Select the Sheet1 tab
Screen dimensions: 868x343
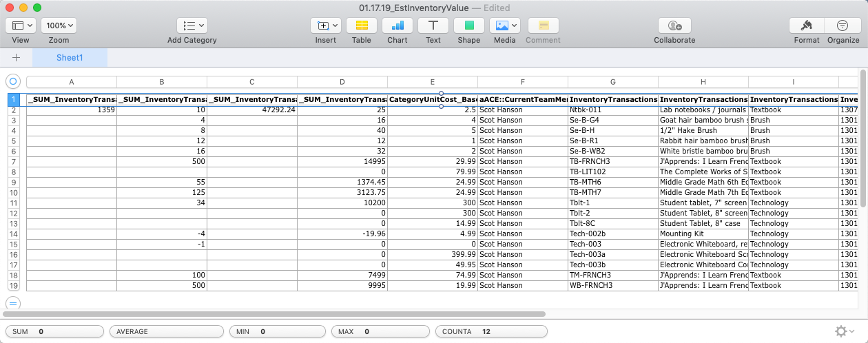[x=70, y=58]
